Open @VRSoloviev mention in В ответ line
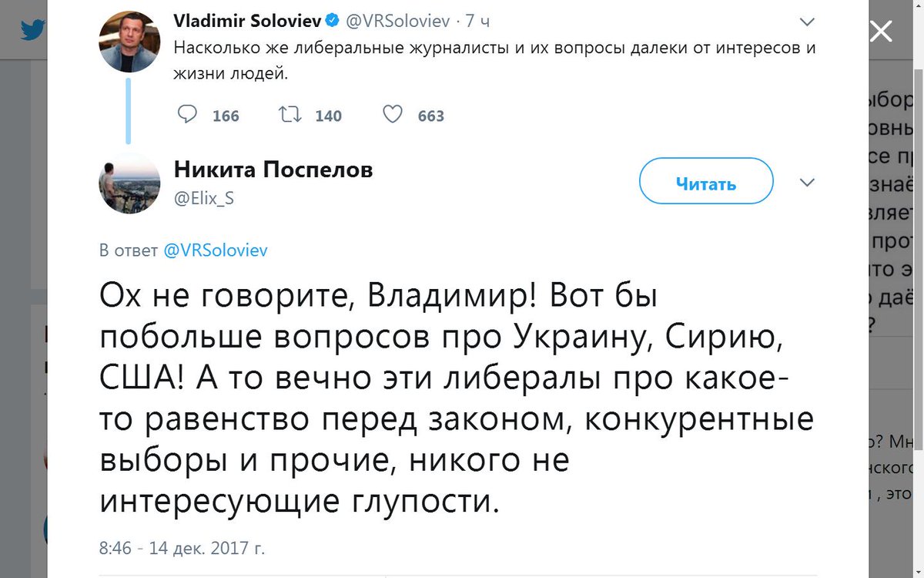Image resolution: width=924 pixels, height=578 pixels. 215,250
